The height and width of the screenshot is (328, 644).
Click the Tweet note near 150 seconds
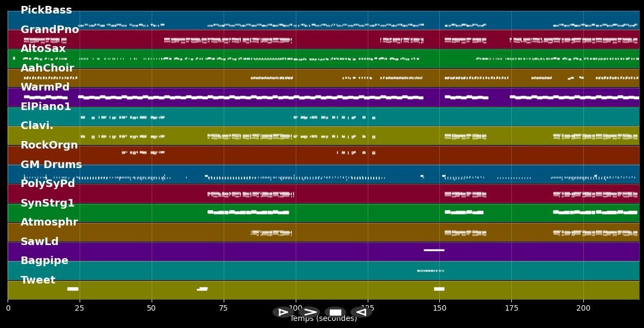click(439, 289)
